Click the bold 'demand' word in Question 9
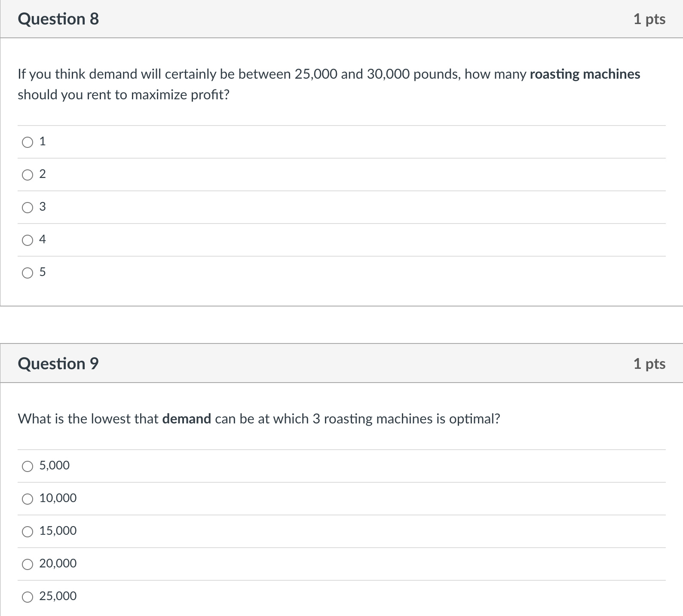 pyautogui.click(x=187, y=419)
